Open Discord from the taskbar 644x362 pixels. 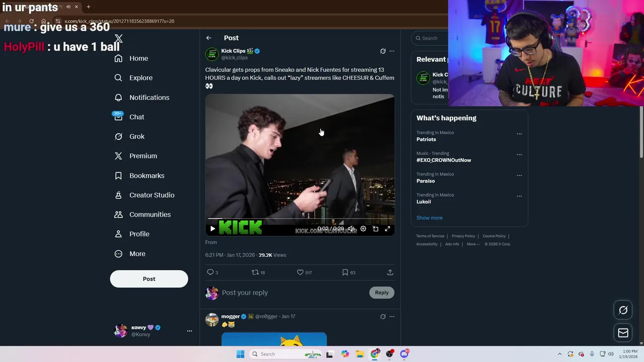[405, 354]
